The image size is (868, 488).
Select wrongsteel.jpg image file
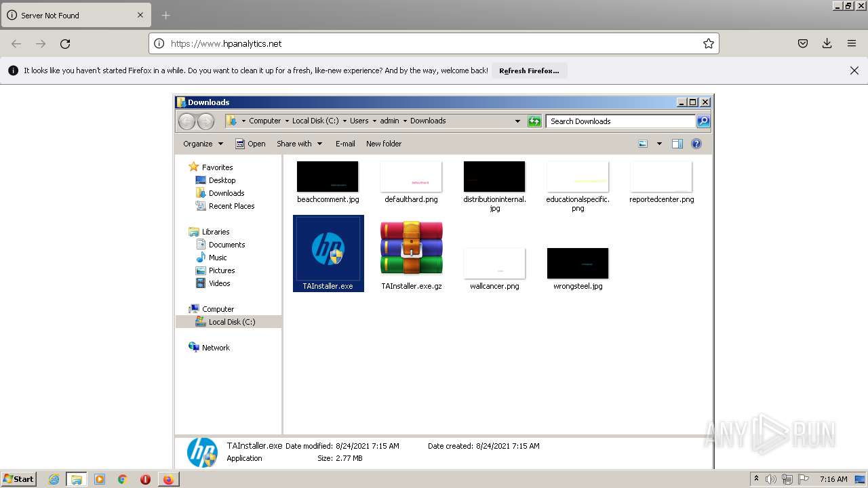(578, 268)
